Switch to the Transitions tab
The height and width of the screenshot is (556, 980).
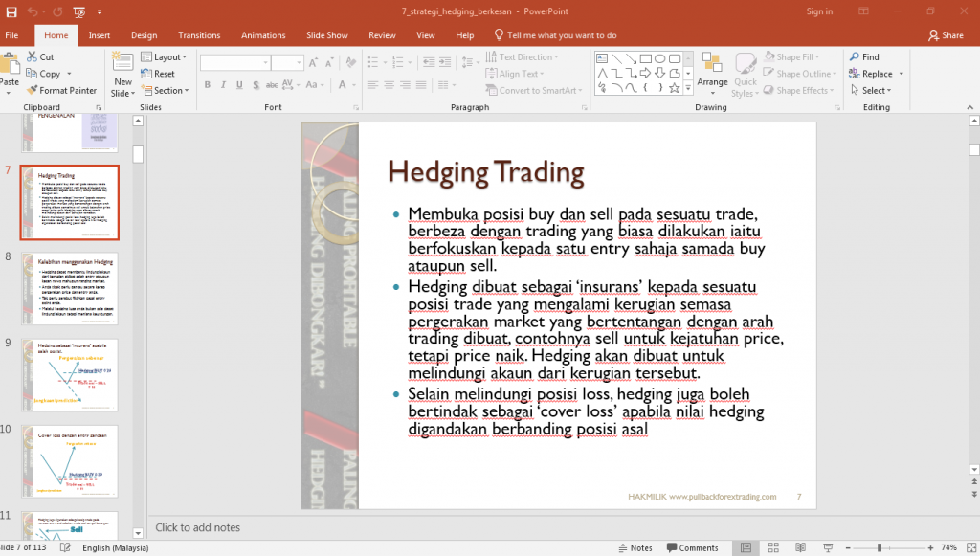tap(199, 35)
